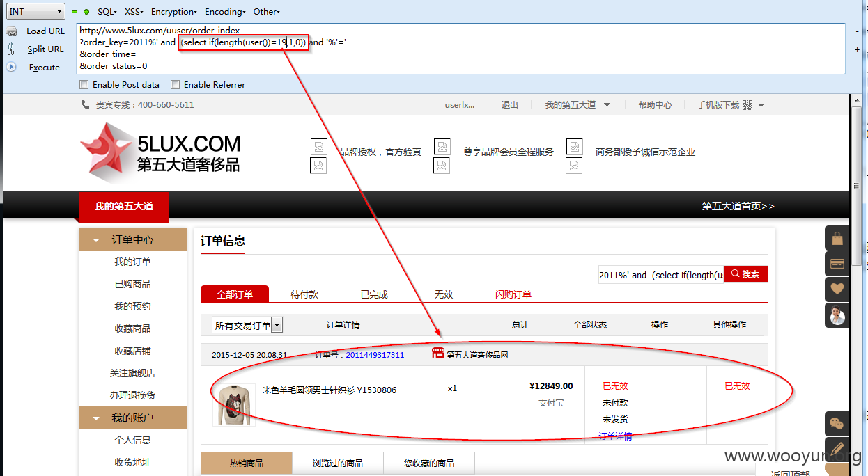Switch to the 待付款 tab
Screen dimensions: 868x476
coord(304,294)
